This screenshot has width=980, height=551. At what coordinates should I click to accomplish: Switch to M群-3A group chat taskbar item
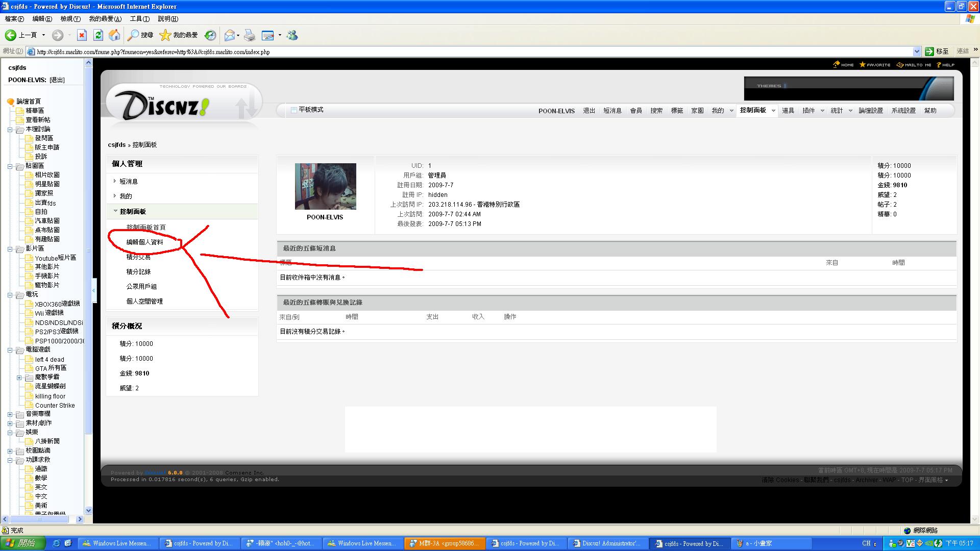coord(444,543)
